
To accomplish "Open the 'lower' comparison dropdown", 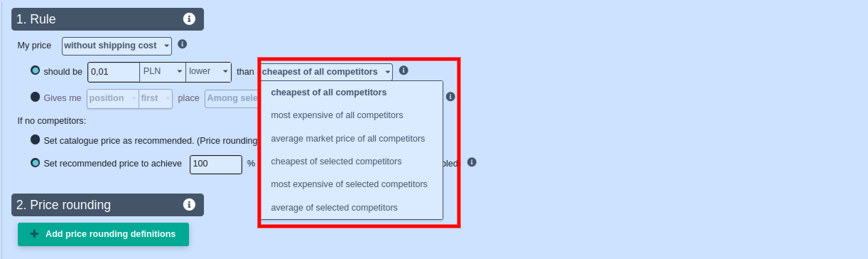I will [209, 72].
